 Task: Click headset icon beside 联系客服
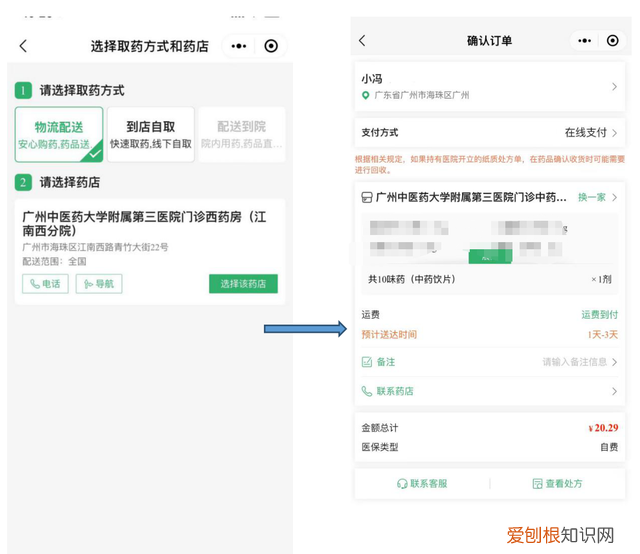point(402,484)
